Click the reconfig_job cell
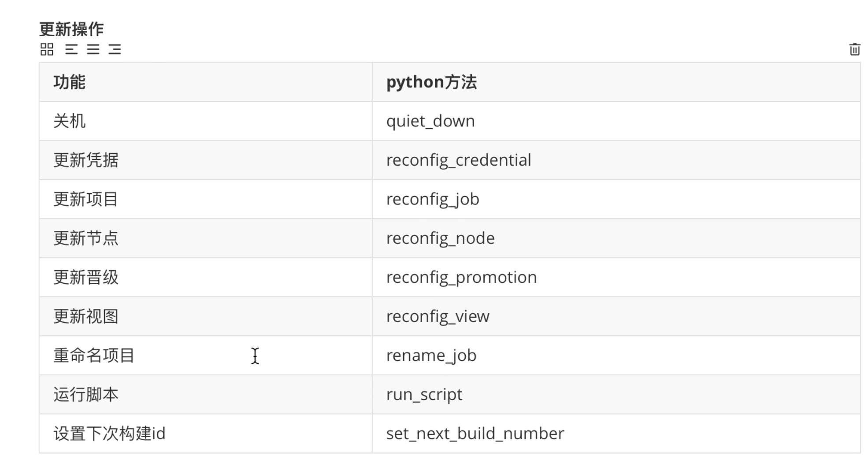The image size is (868, 460). point(616,199)
